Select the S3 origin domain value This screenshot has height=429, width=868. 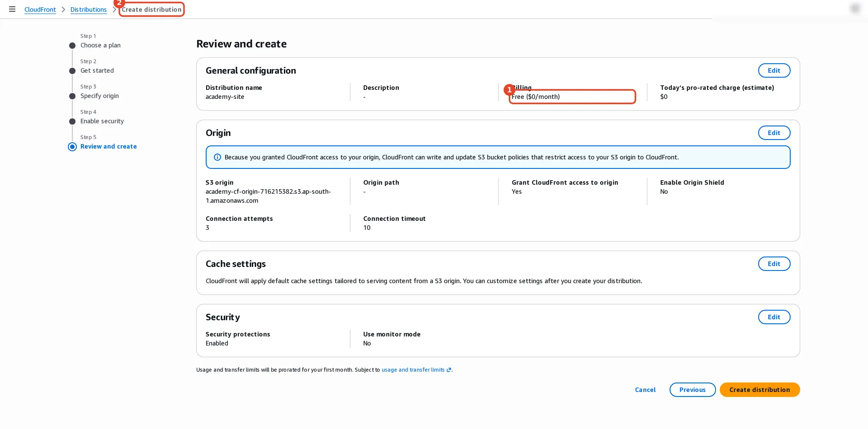[269, 196]
